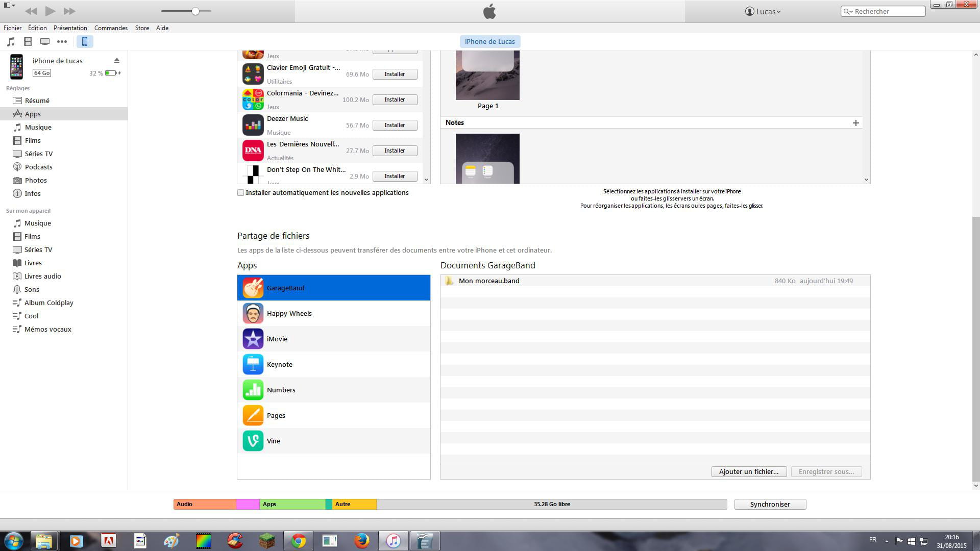Eject iPhone de Lucas
The image size is (980, 551).
(117, 60)
